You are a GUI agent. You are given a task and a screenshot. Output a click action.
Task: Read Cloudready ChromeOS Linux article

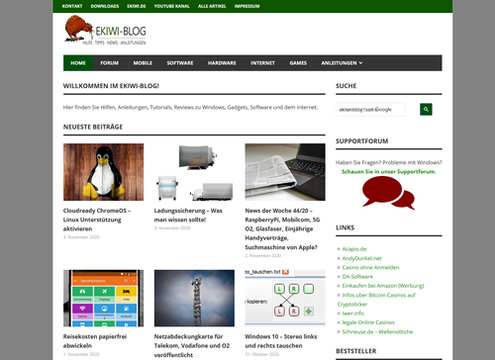(x=97, y=220)
